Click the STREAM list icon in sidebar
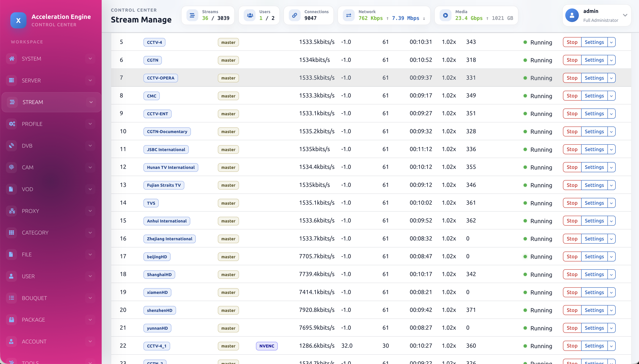This screenshot has width=639, height=364. 12,102
